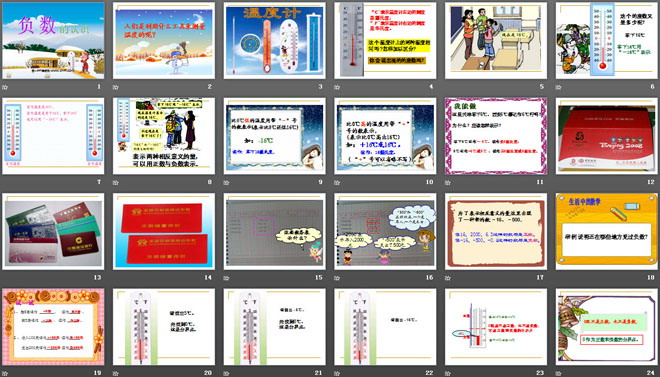Select slide 14 with red passbooks

click(x=164, y=231)
